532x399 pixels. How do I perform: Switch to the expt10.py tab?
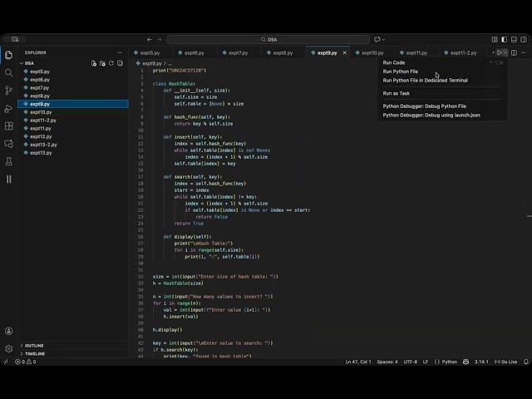coord(372,52)
